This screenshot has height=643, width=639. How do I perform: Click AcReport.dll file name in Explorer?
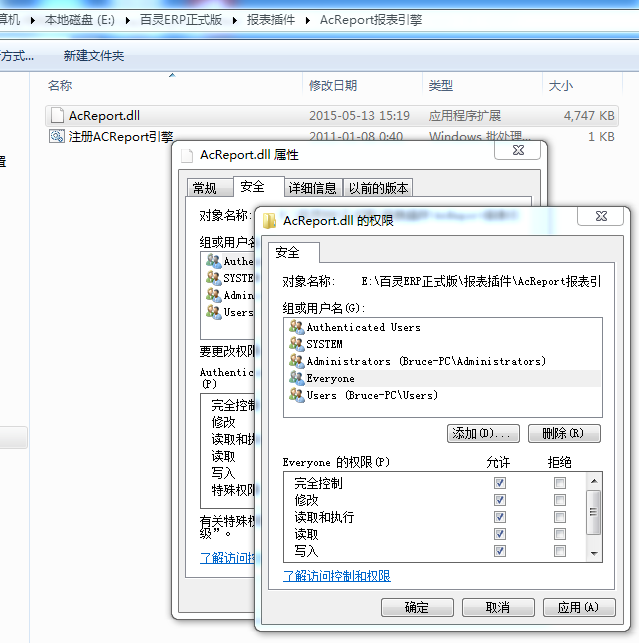[104, 116]
